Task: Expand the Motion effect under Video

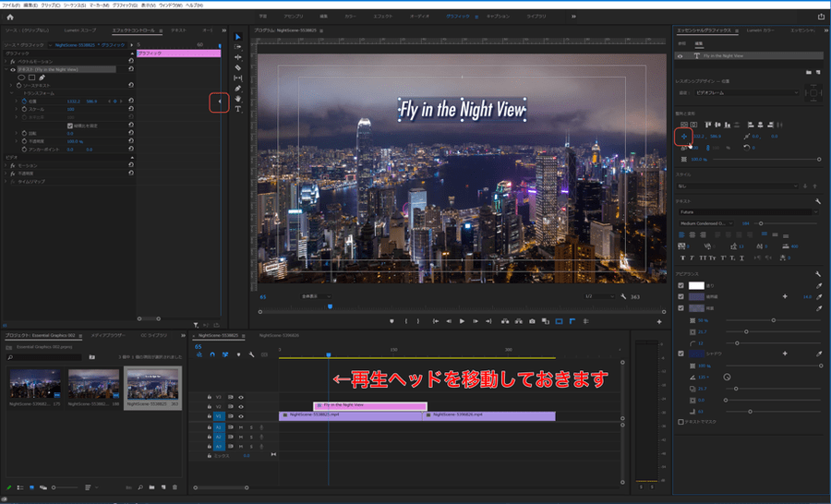Action: point(7,165)
